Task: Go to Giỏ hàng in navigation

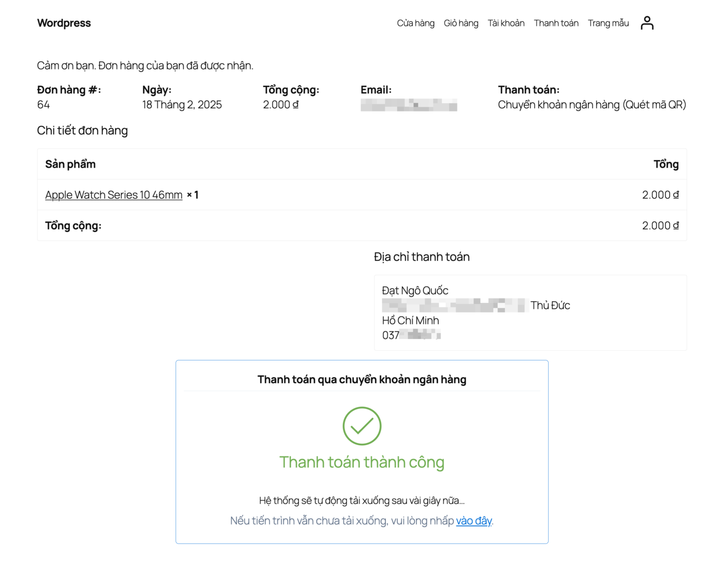Action: [x=461, y=23]
